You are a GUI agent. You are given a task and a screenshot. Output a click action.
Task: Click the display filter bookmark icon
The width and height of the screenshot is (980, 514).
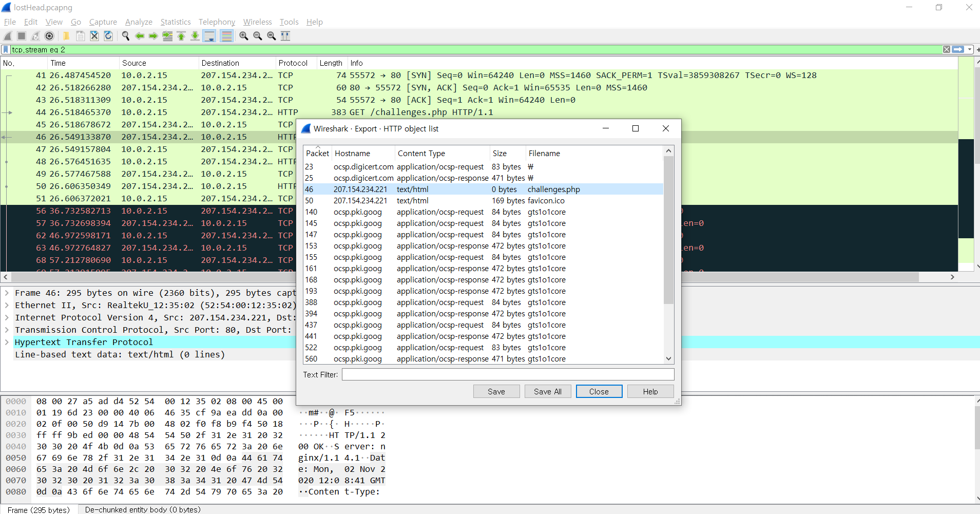pyautogui.click(x=6, y=49)
